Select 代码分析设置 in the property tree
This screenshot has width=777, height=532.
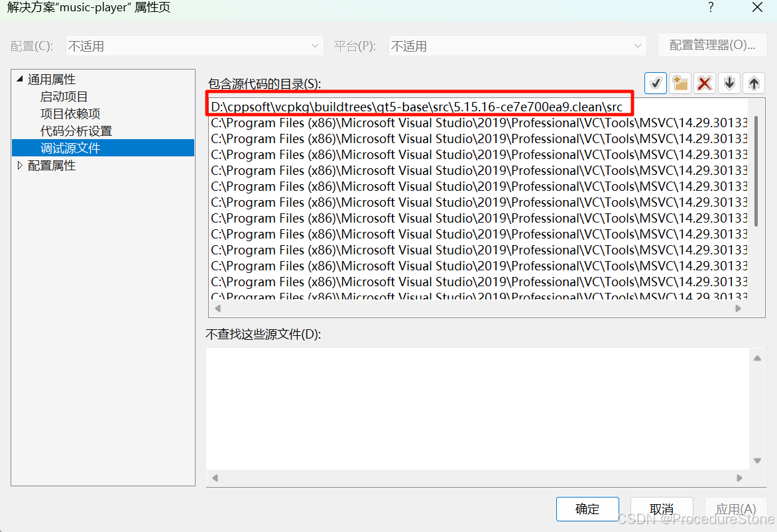click(76, 131)
